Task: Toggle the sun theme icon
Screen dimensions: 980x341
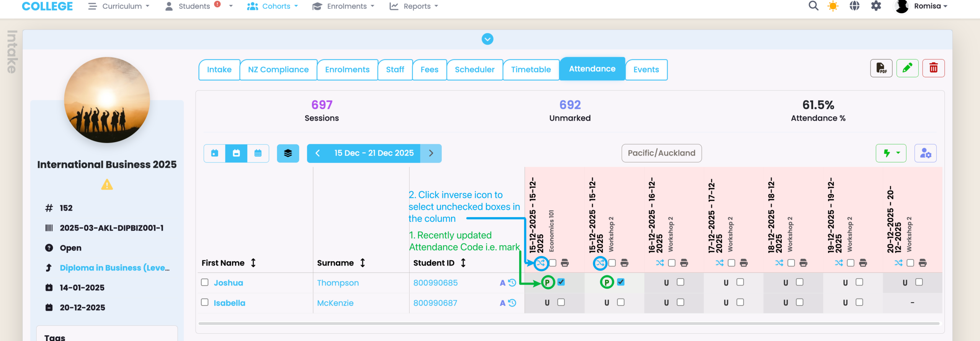Action: [833, 6]
